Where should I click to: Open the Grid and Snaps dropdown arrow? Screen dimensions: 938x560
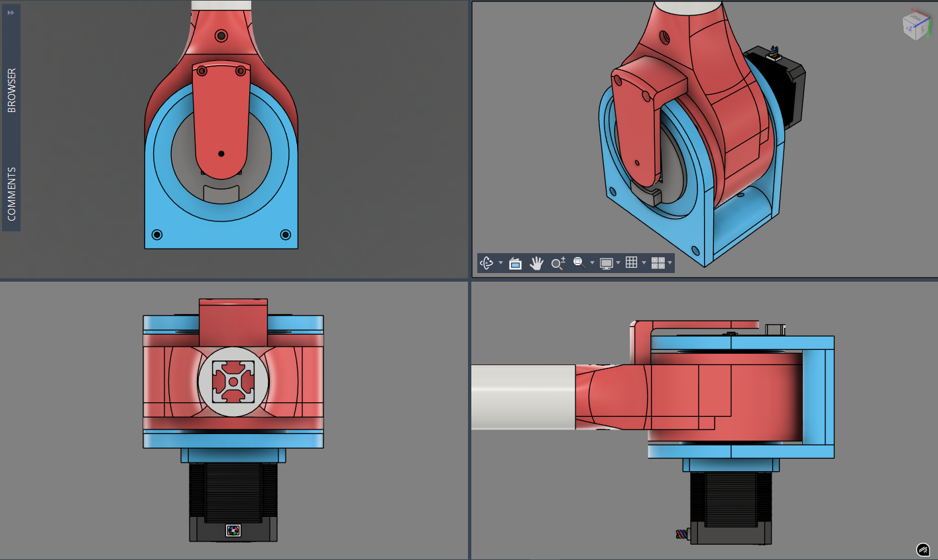644,263
